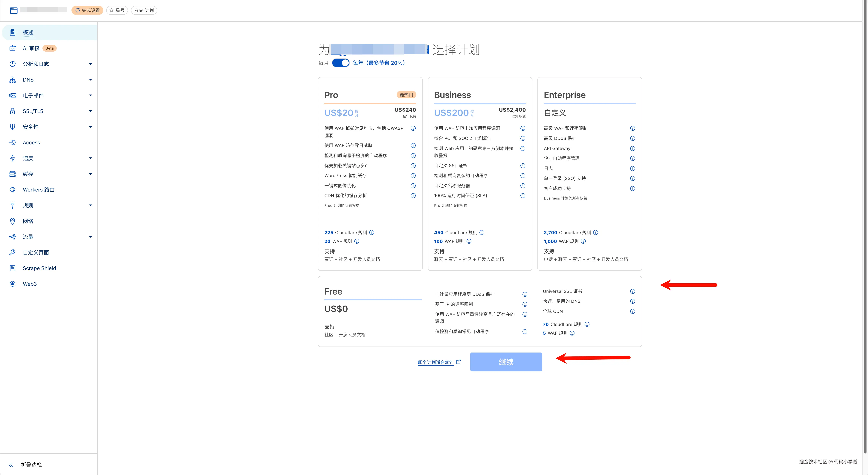Collapse sidebar with 折叠边栏
This screenshot has width=868, height=475.
point(31,465)
